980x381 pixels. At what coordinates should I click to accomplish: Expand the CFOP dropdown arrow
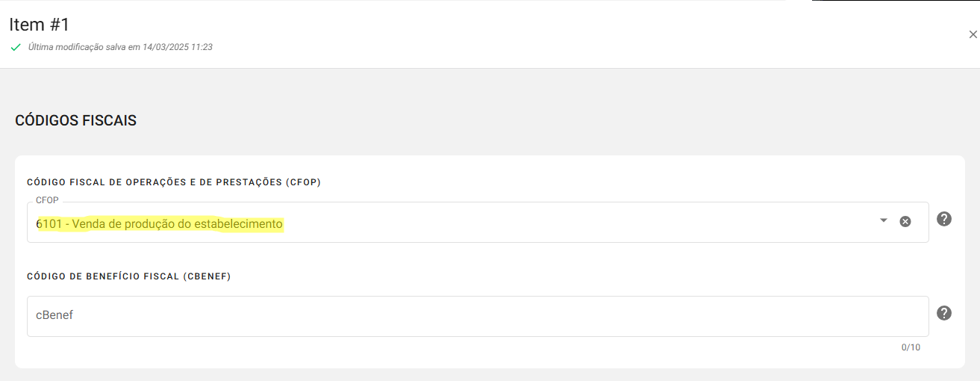click(884, 220)
